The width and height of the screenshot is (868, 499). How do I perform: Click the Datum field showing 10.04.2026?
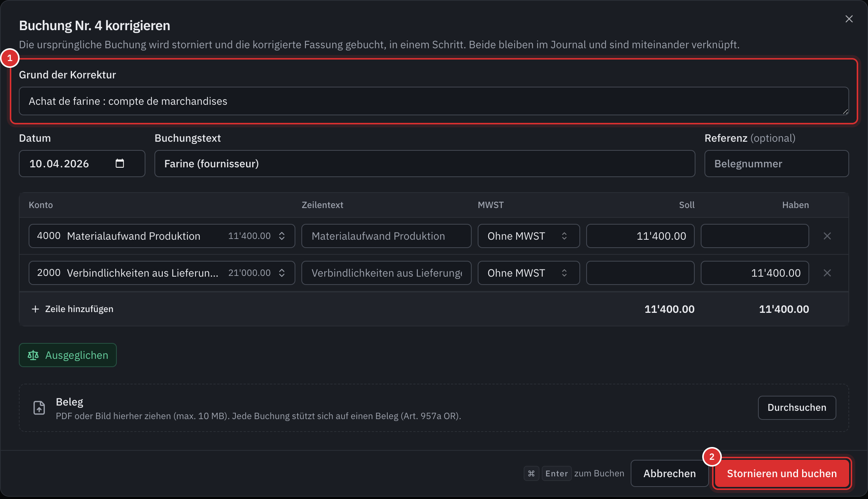tap(82, 164)
